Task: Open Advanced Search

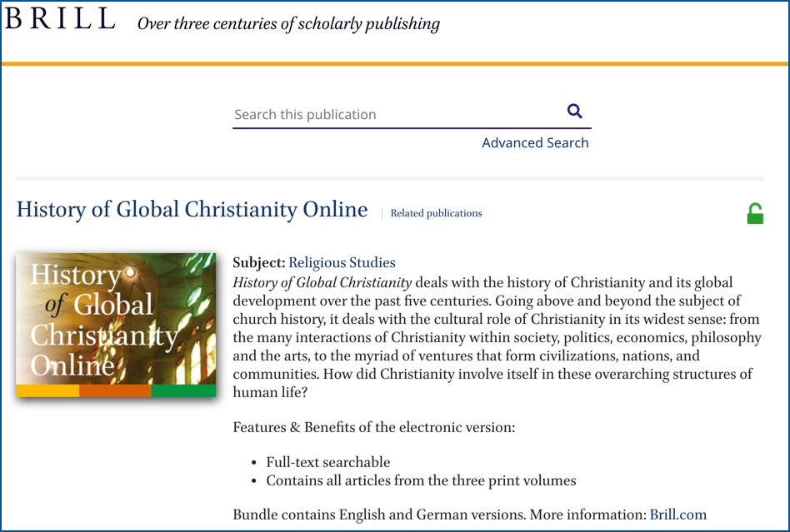Action: pyautogui.click(x=535, y=143)
